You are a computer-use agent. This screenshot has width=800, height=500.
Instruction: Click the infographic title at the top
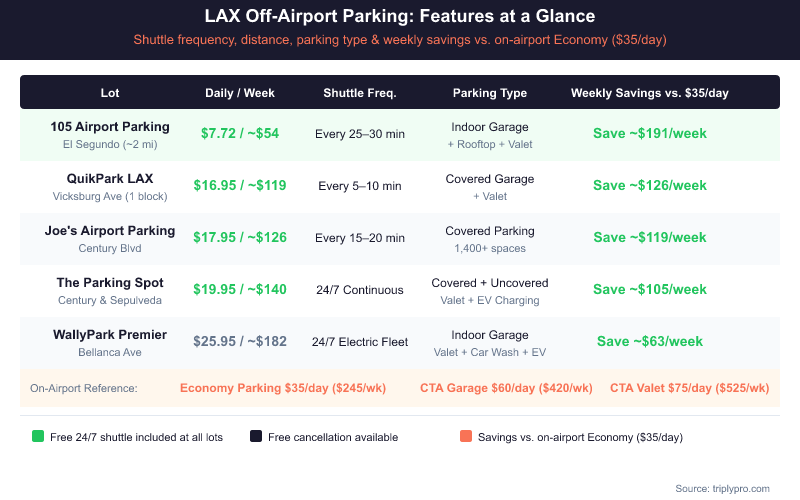click(400, 17)
